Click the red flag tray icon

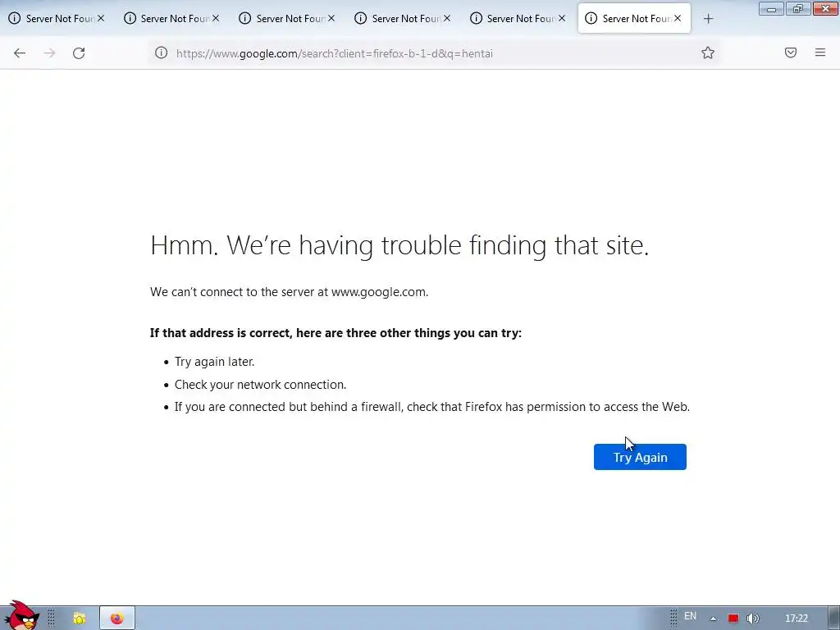point(733,619)
